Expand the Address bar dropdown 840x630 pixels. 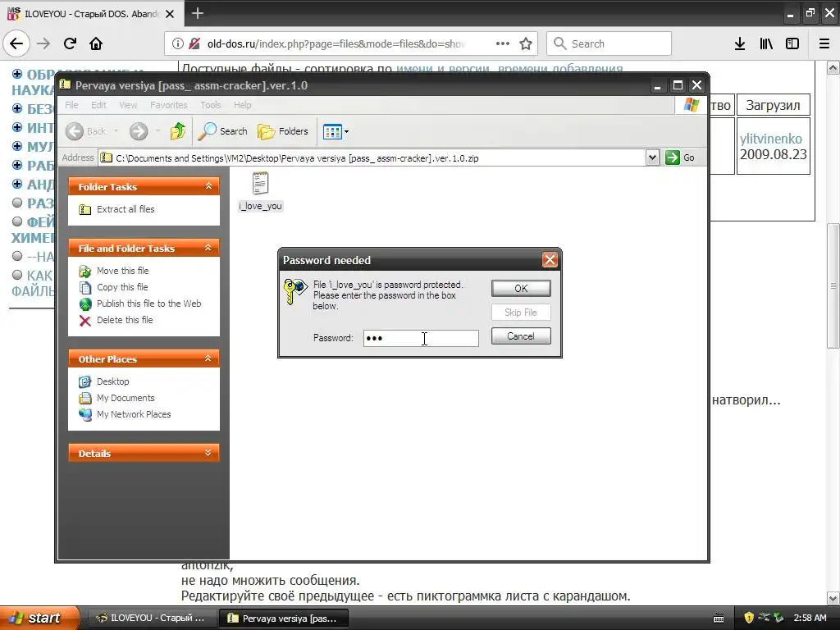click(x=652, y=157)
